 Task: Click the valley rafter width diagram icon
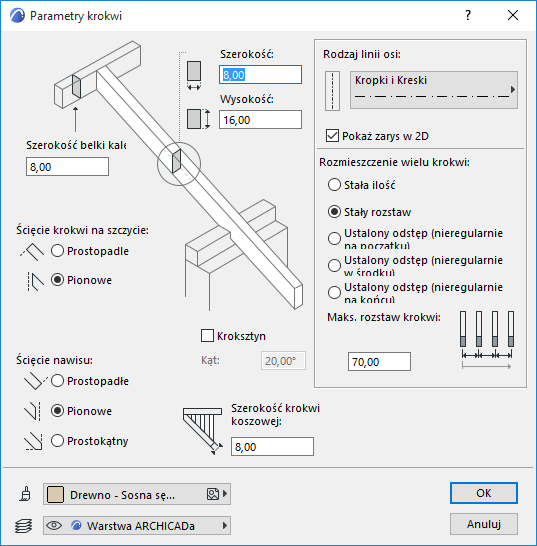203,431
